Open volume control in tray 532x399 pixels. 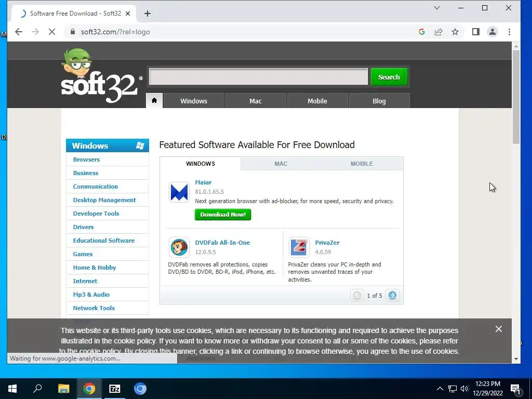464,389
